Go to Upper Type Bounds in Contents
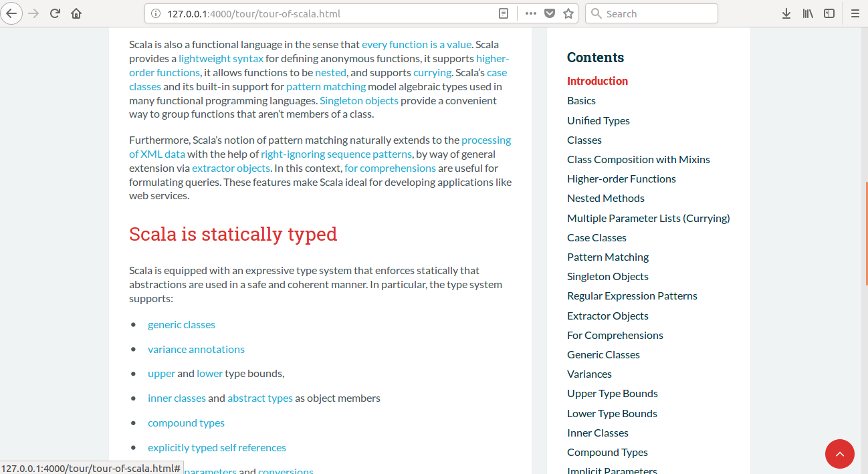Screen dimensions: 868x474 [x=613, y=393]
